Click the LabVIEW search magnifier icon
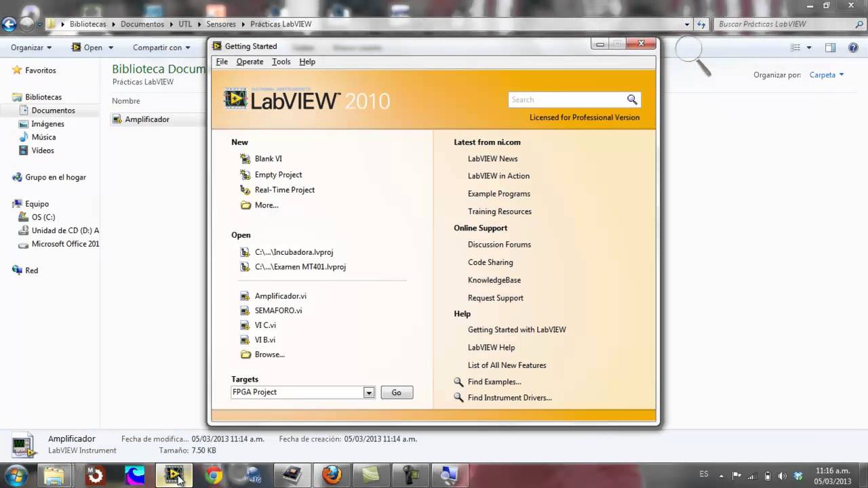Screen dimensions: 868x488 (632, 100)
